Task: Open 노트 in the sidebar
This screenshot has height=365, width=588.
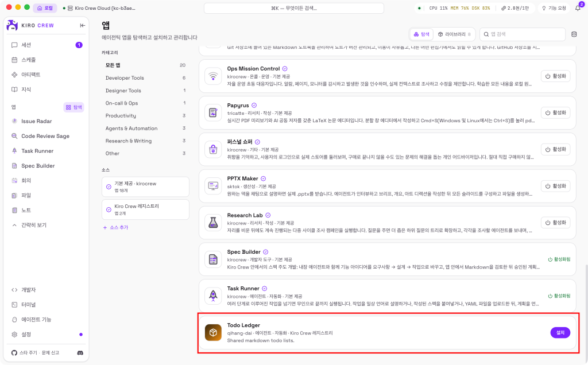Action: 46,210
